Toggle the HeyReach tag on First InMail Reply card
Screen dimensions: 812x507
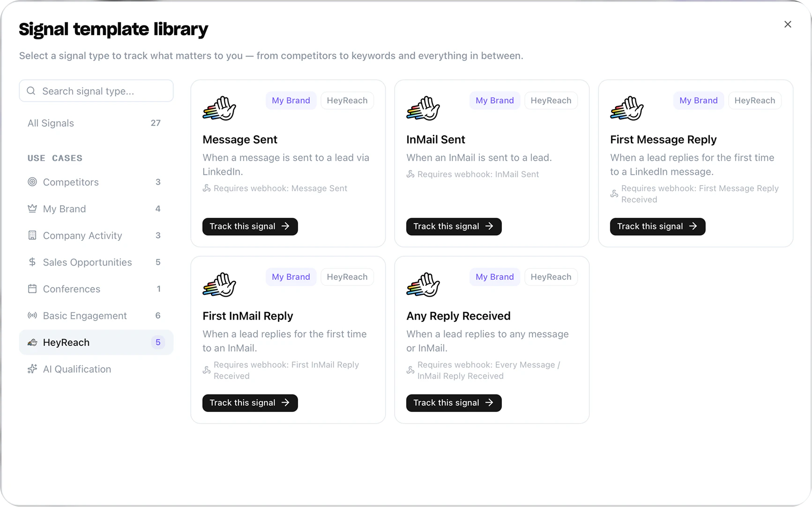coord(347,276)
